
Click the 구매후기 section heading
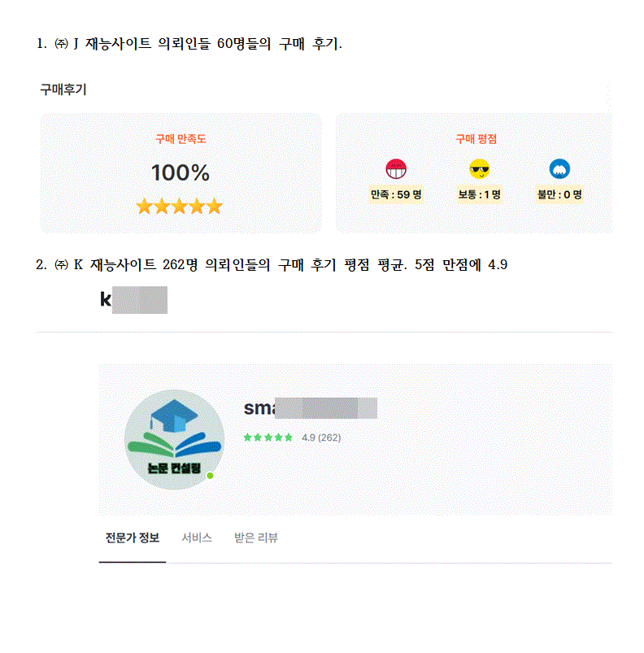tap(63, 90)
